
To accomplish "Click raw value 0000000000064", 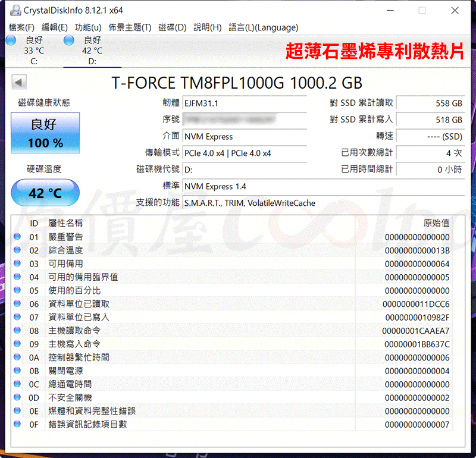I will click(417, 264).
